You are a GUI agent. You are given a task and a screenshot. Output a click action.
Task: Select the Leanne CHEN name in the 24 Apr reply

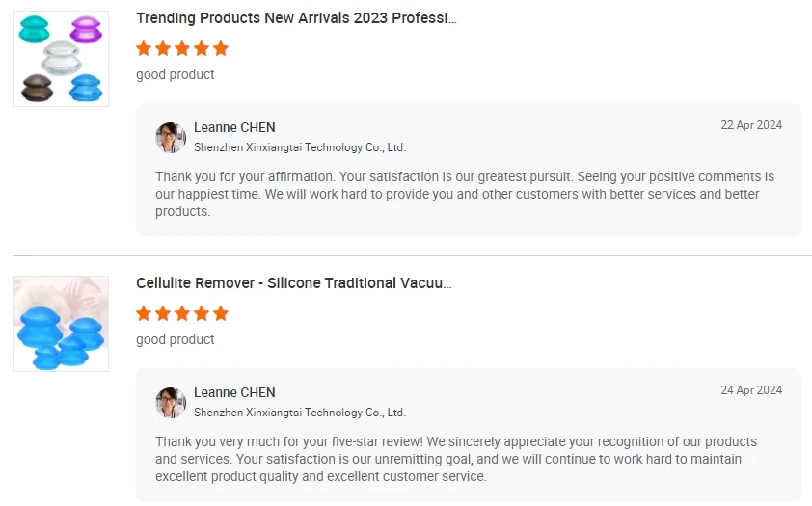coord(234,392)
